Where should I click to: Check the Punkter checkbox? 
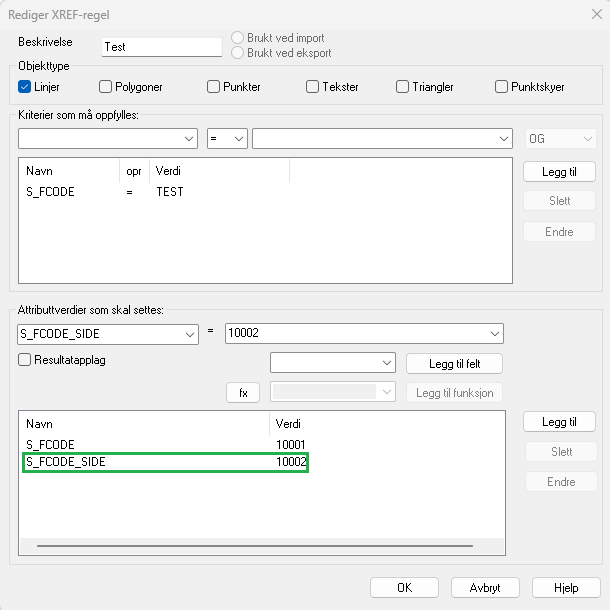[x=213, y=87]
